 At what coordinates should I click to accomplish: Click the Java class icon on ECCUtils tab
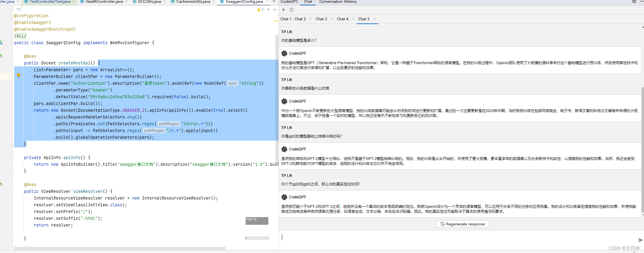(135, 2)
